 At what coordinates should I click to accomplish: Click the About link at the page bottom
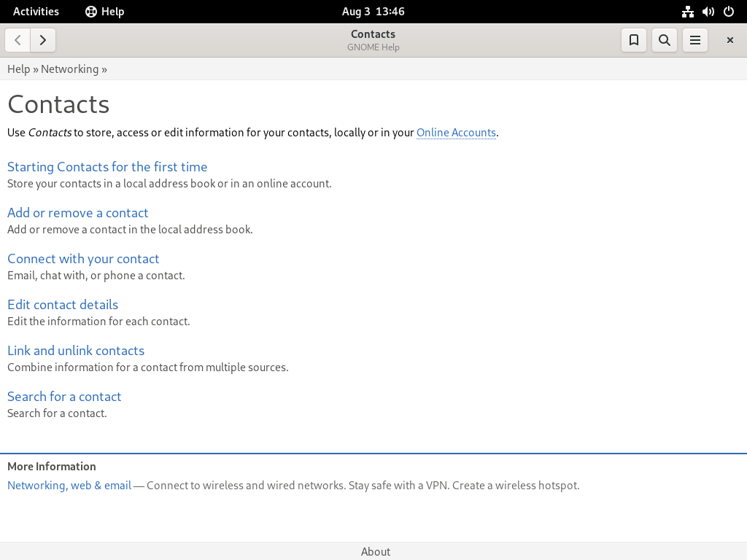click(376, 551)
